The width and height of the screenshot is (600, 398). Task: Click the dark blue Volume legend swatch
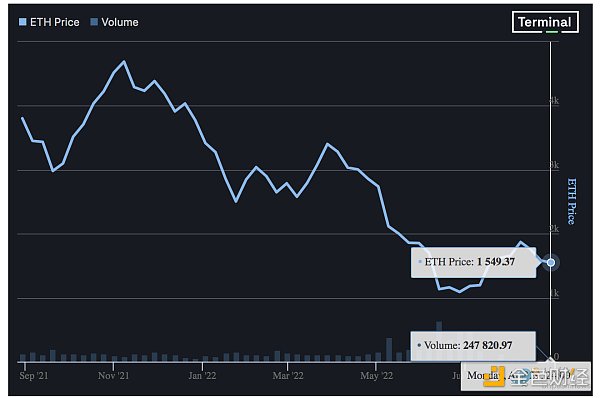94,22
